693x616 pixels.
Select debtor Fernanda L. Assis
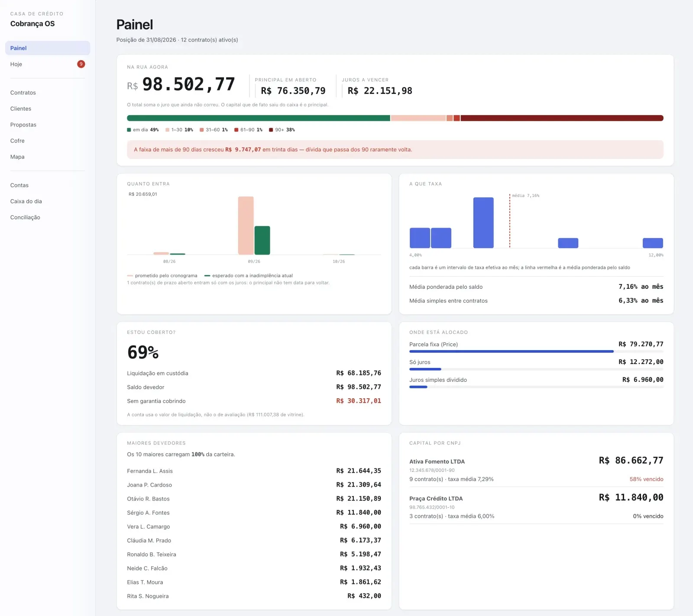pos(254,471)
